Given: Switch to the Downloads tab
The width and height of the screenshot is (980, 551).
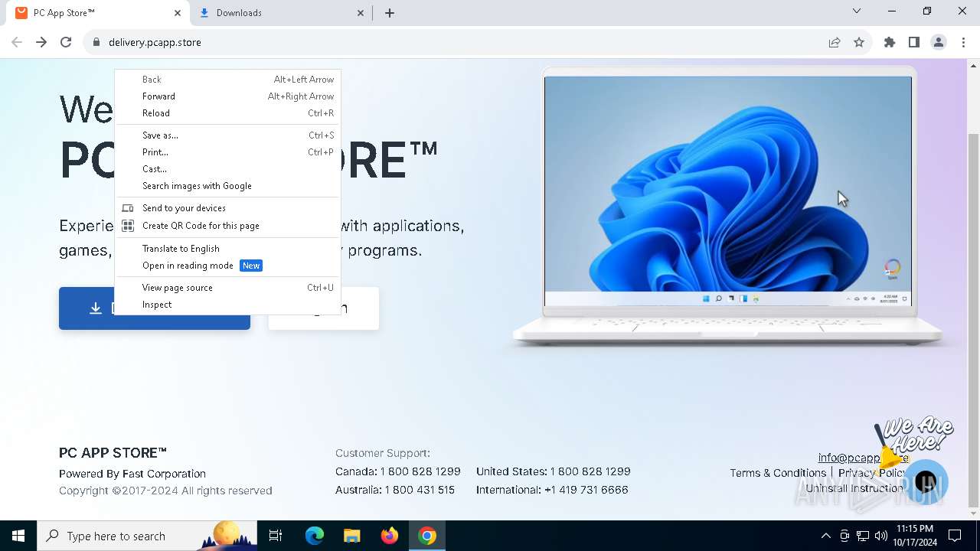Looking at the screenshot, I should pyautogui.click(x=281, y=13).
